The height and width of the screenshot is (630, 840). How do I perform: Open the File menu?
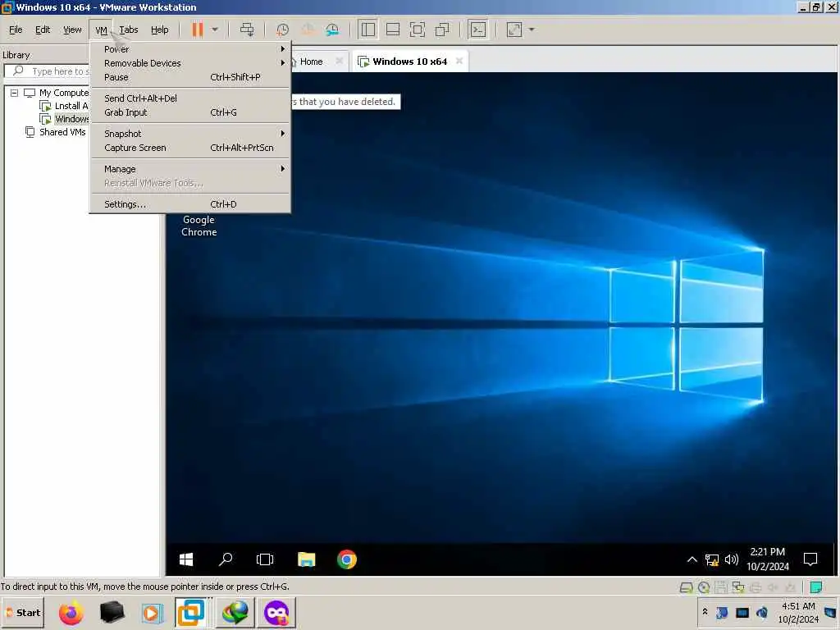point(16,30)
